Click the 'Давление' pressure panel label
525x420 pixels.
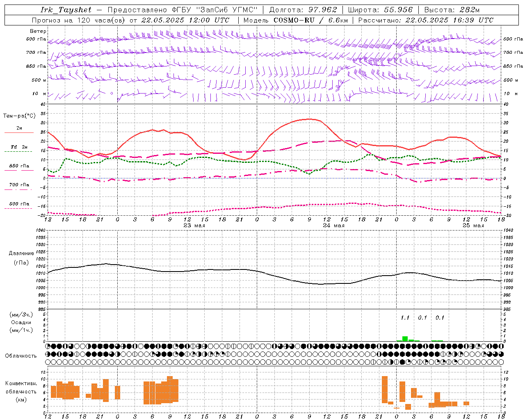click(x=21, y=253)
